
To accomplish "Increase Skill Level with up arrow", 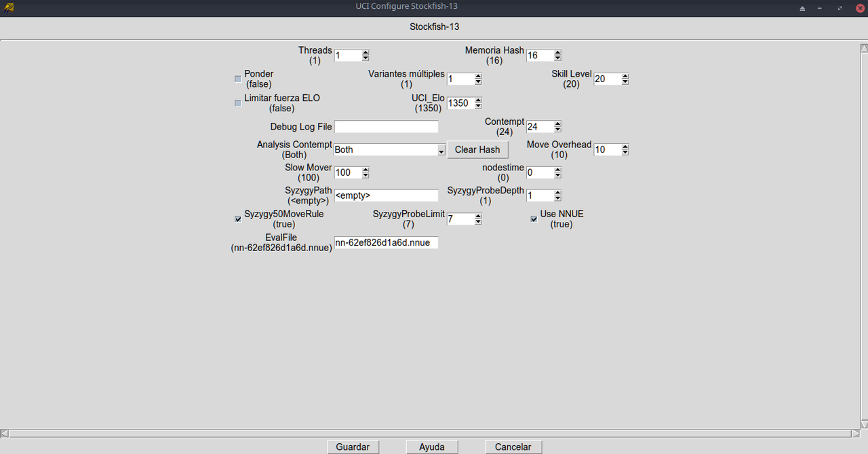I will (625, 77).
